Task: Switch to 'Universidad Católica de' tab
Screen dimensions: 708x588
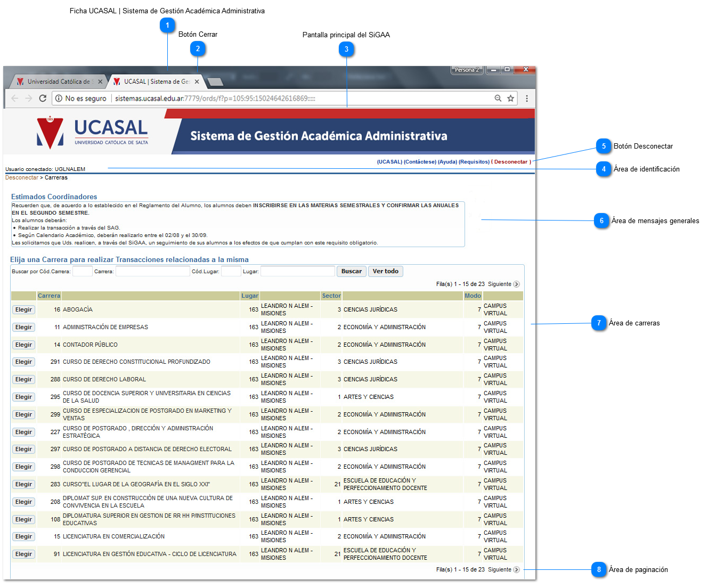Action: (59, 81)
